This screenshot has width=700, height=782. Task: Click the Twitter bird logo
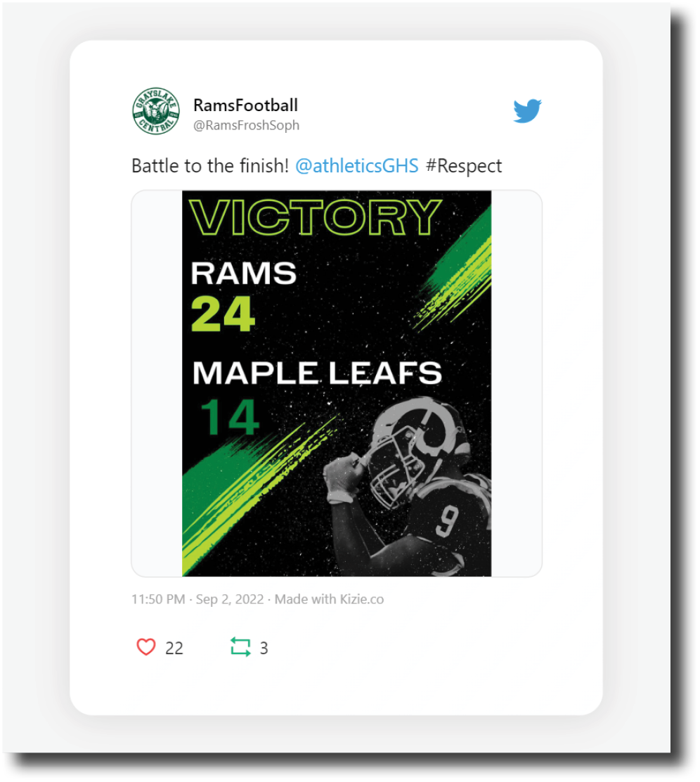527,111
